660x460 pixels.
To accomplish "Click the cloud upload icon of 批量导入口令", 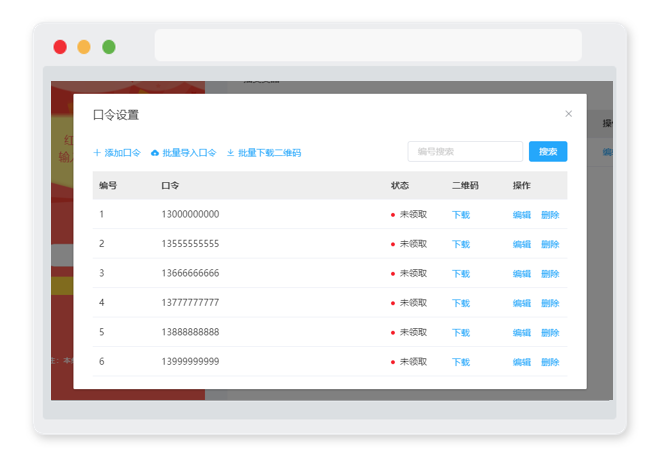I will pos(155,153).
